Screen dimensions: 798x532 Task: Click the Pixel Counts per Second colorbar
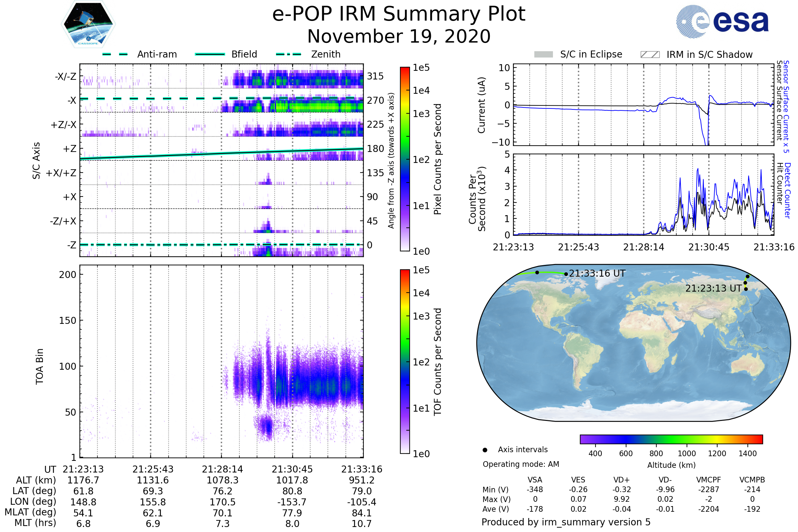coord(405,159)
